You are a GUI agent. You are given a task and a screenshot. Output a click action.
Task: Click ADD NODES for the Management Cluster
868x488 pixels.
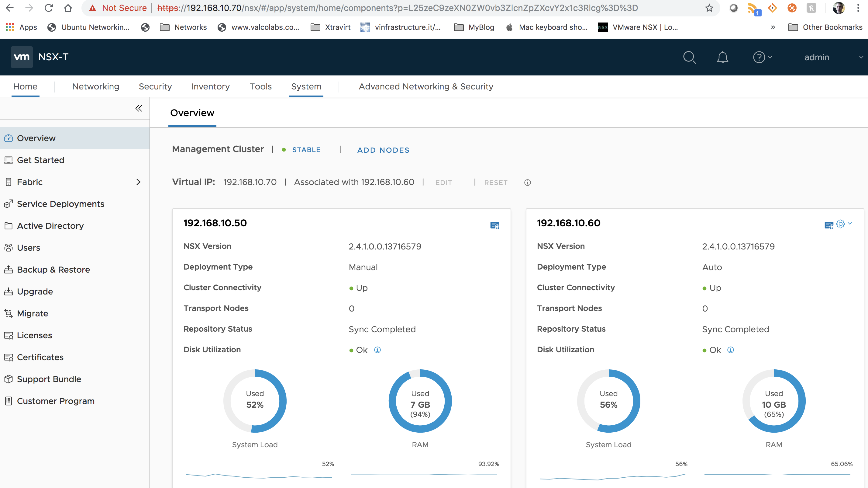pyautogui.click(x=383, y=150)
